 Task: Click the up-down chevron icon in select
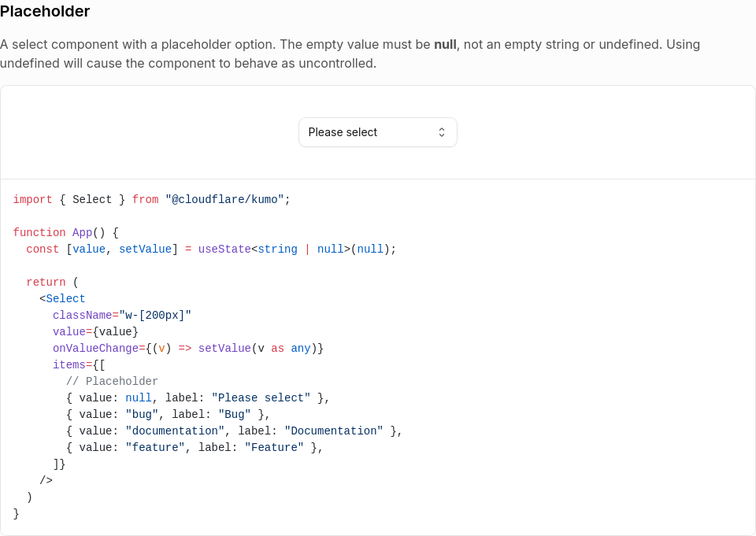[x=442, y=132]
